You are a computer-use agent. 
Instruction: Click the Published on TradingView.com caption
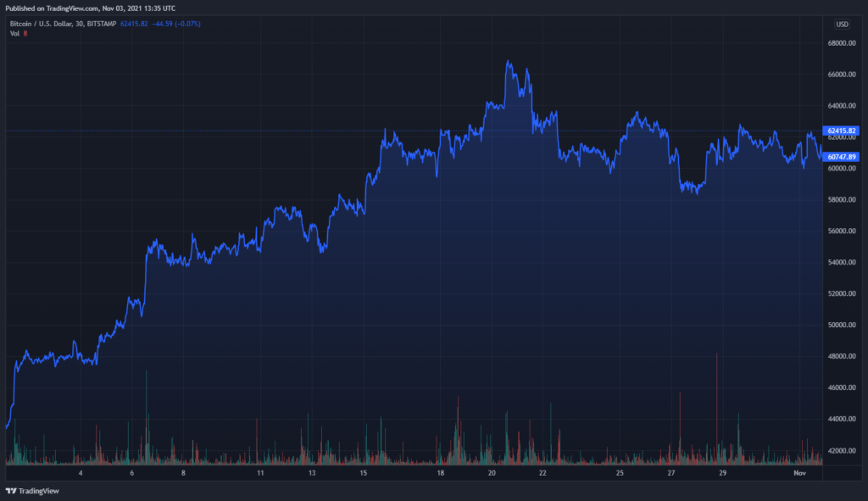click(x=90, y=8)
